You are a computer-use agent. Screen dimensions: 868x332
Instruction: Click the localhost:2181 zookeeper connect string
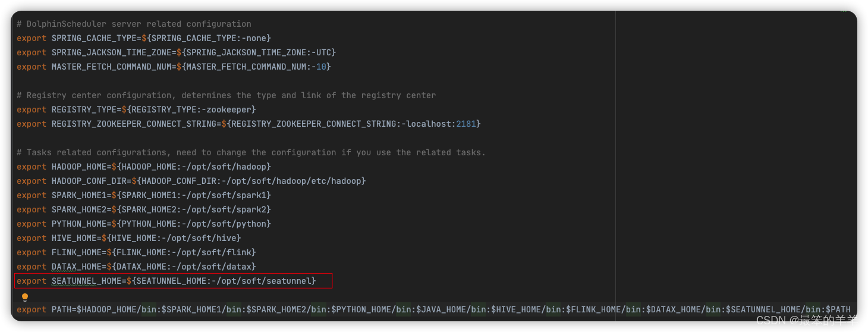[x=441, y=124]
